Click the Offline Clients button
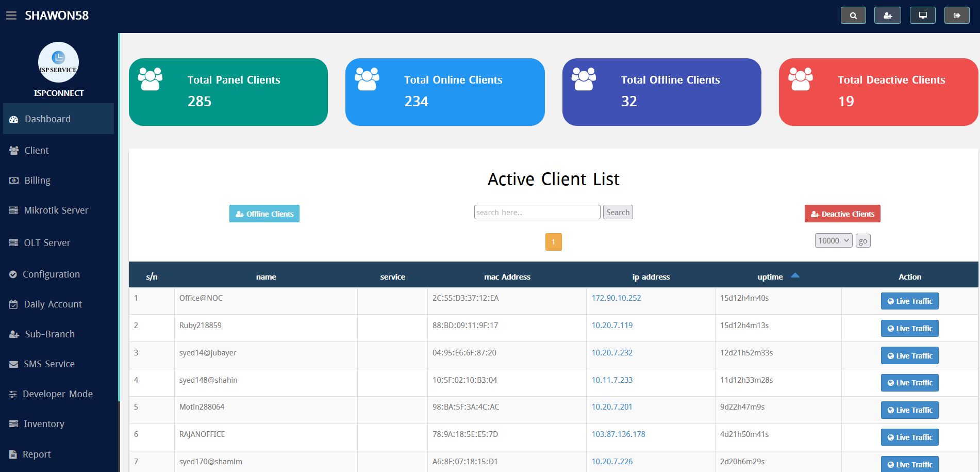The image size is (980, 472). click(264, 214)
